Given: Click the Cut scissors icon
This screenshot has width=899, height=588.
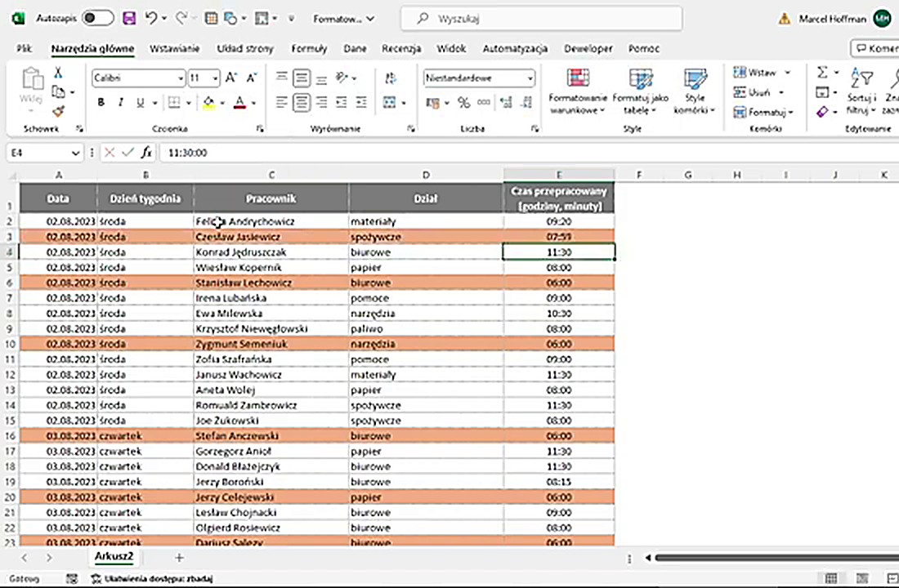Looking at the screenshot, I should pyautogui.click(x=58, y=73).
